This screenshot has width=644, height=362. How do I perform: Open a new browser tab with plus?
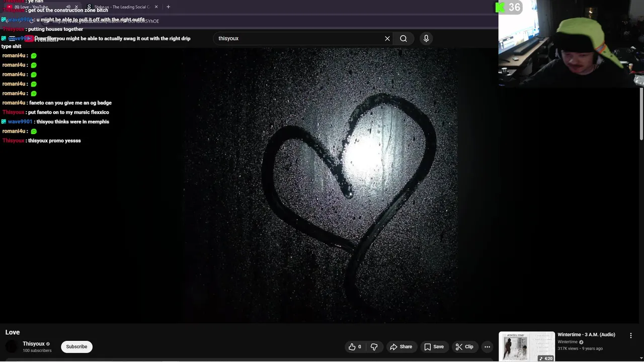[168, 7]
